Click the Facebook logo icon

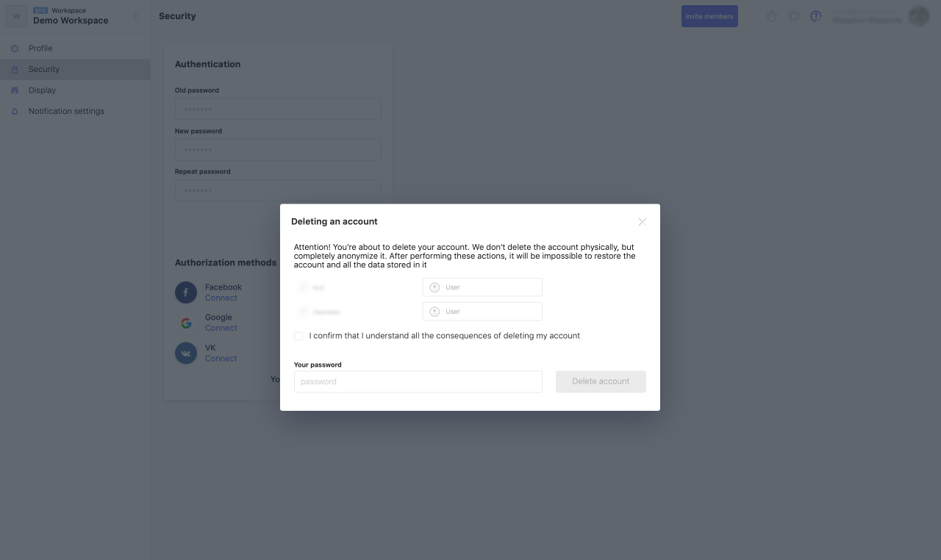[x=186, y=292]
